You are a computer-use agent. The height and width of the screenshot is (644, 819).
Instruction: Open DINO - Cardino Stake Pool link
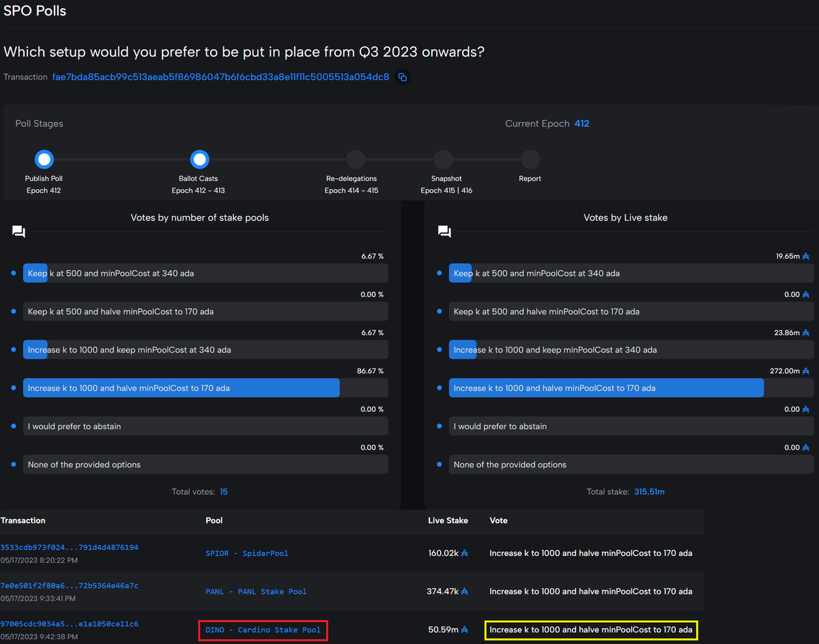point(263,630)
